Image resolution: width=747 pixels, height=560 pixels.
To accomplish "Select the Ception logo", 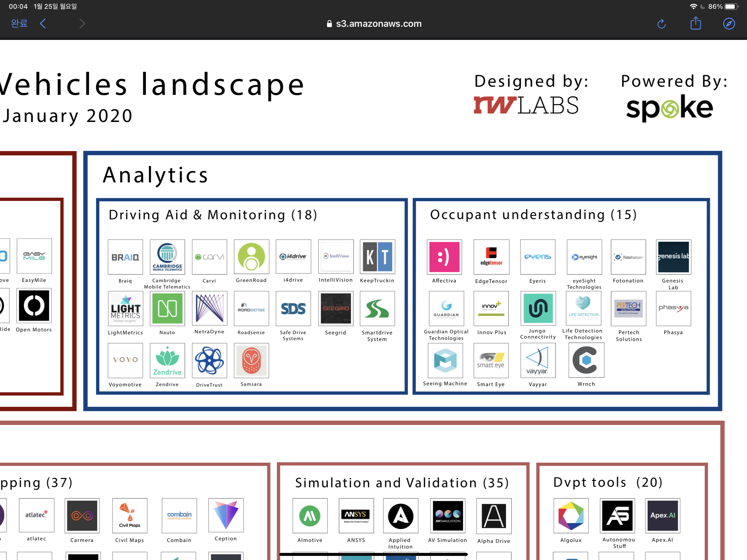I will coord(226,515).
